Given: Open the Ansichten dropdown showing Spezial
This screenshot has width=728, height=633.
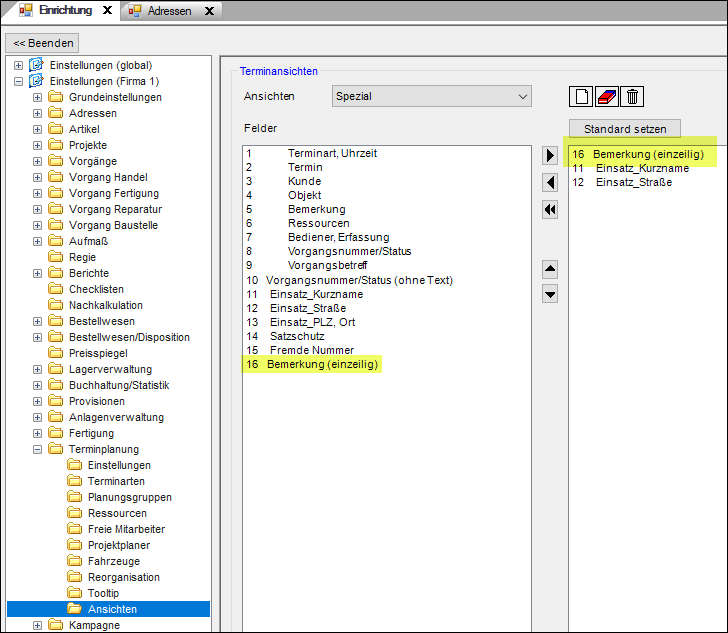Looking at the screenshot, I should tap(432, 96).
